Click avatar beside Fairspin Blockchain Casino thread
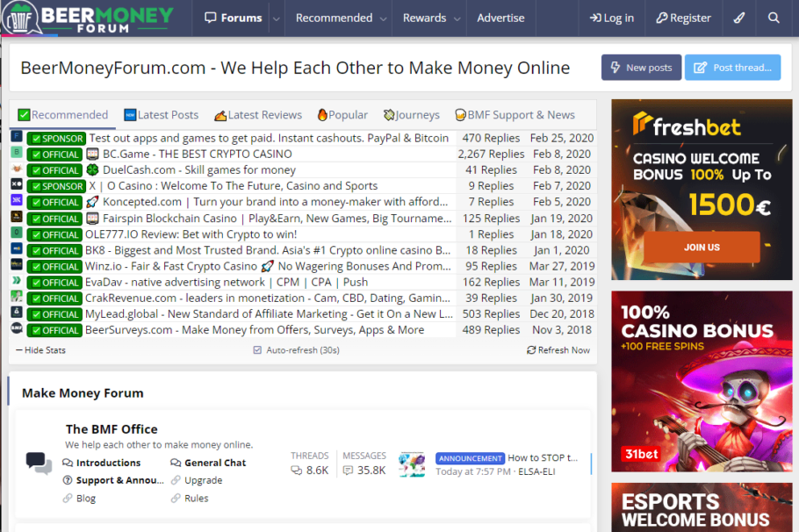The height and width of the screenshot is (532, 799). point(17,216)
